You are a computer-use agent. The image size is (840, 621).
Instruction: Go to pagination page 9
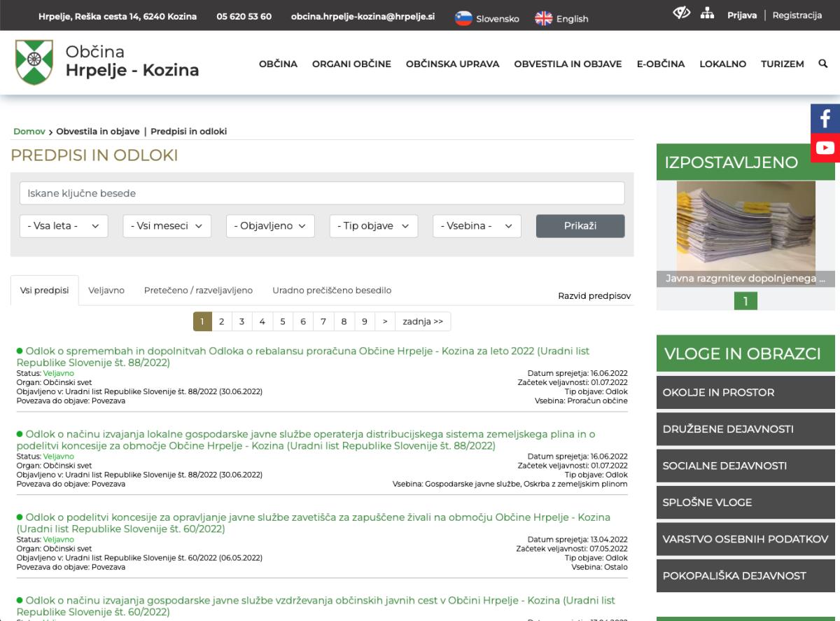[365, 321]
